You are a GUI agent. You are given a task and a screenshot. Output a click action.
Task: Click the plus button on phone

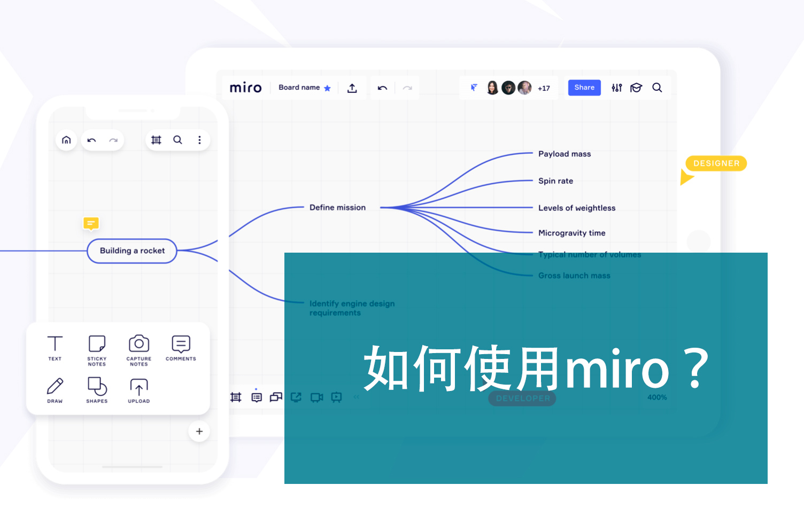(199, 431)
